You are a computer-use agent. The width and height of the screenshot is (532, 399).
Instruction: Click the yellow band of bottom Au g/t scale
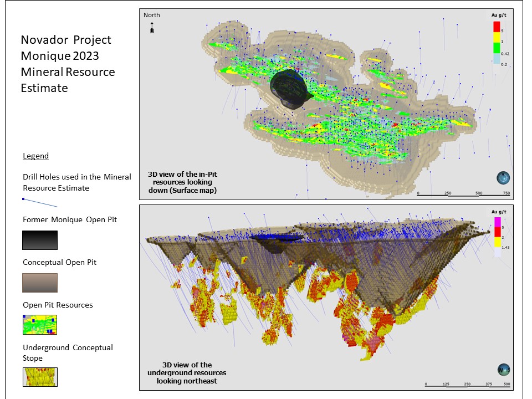(x=498, y=242)
